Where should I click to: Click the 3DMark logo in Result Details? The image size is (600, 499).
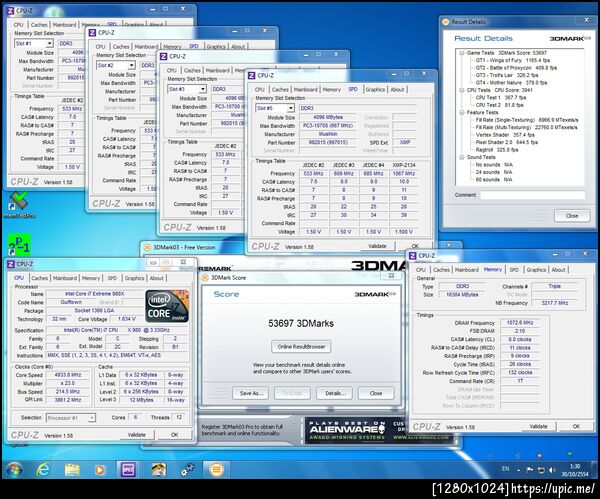[570, 38]
